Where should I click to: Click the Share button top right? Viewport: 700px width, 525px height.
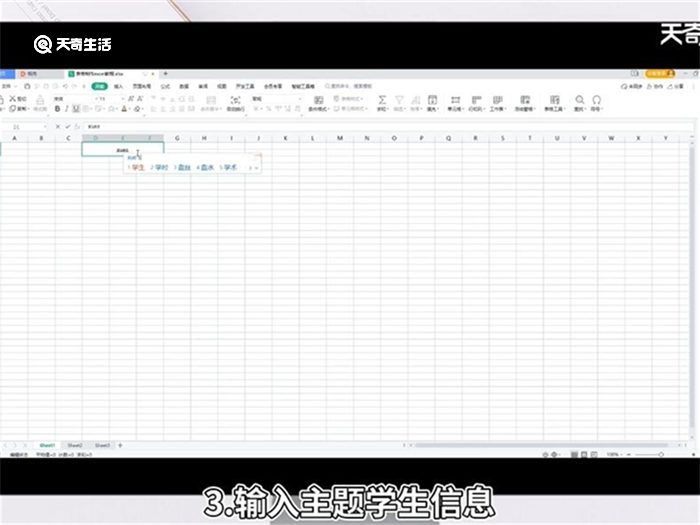pyautogui.click(x=675, y=86)
